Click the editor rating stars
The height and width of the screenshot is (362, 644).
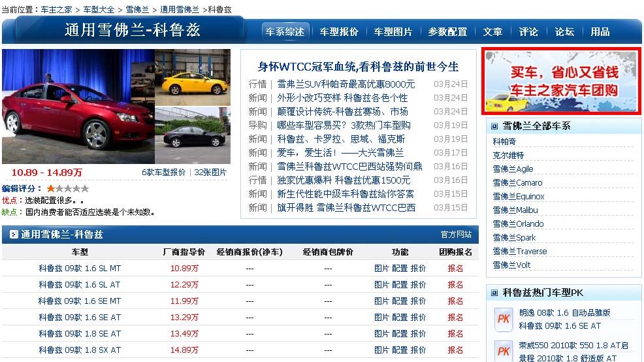68,189
